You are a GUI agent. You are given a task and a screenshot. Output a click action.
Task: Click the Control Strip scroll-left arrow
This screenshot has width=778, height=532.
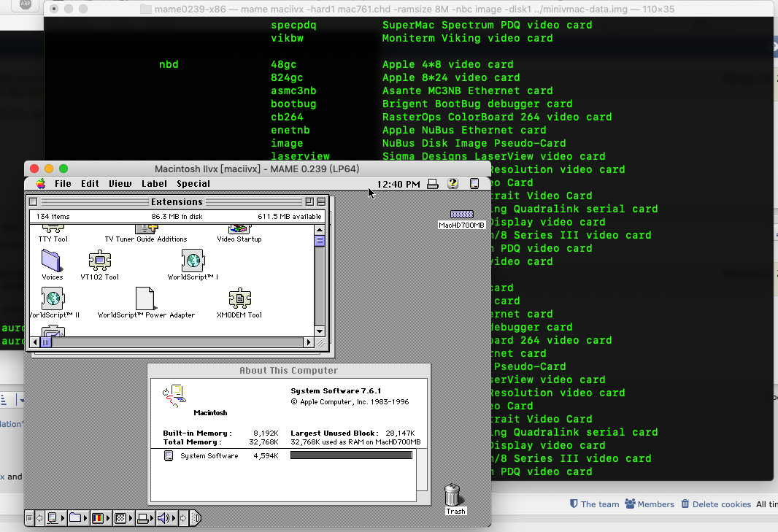point(39,518)
